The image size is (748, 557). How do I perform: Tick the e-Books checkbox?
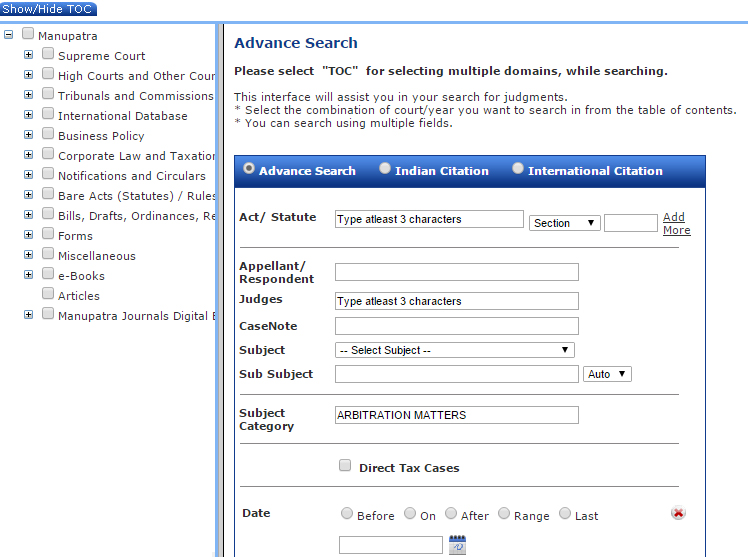click(48, 274)
